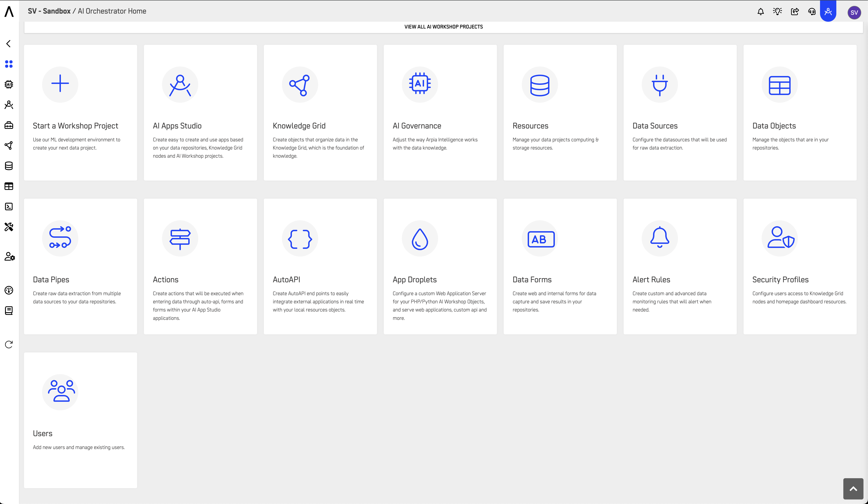Screen dimensions: 868x504
Task: Open the user settings gear icon in sidebar
Action: [9, 257]
